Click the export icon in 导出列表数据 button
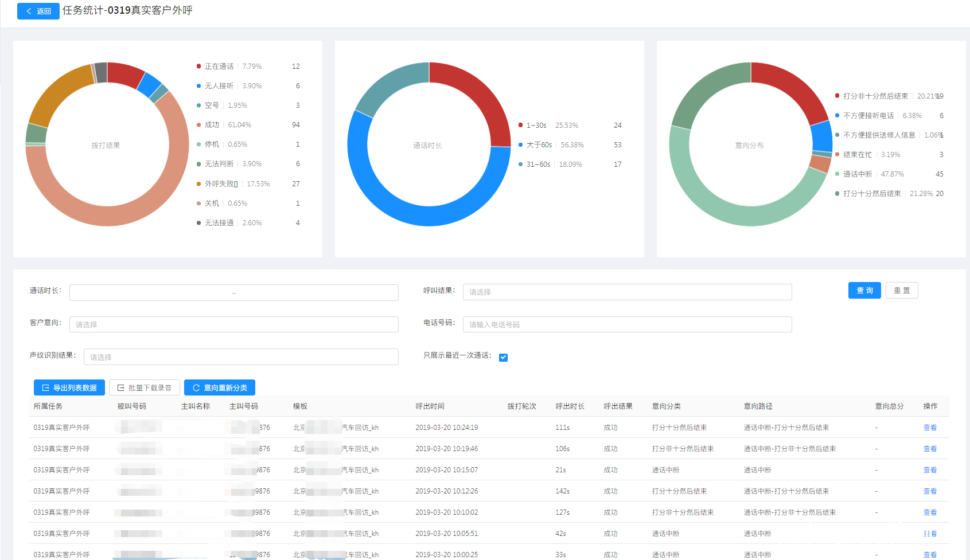Viewport: 970px width, 560px height. 45,388
